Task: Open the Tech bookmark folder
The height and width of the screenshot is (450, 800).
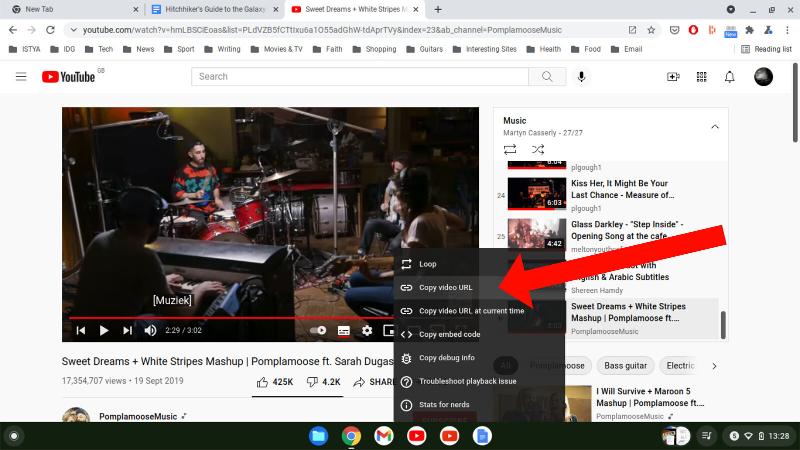Action: (x=98, y=49)
